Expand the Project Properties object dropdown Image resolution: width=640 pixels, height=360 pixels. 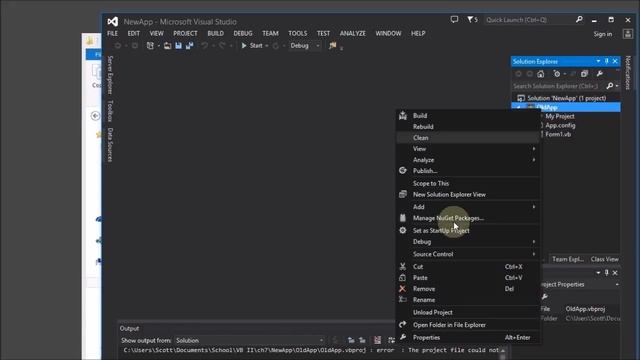point(617,284)
